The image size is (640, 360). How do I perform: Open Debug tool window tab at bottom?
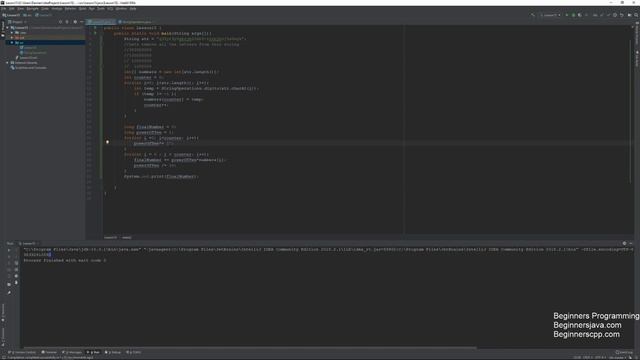(x=113, y=352)
